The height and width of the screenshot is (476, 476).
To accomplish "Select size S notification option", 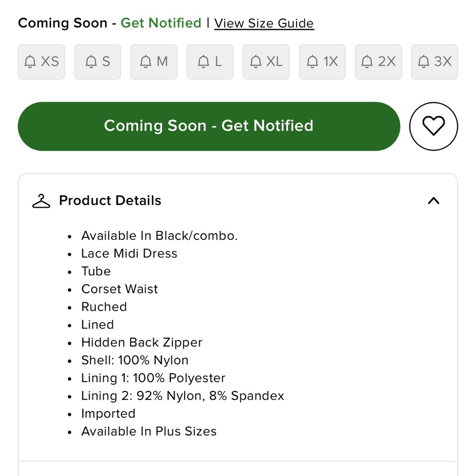I will (x=98, y=62).
